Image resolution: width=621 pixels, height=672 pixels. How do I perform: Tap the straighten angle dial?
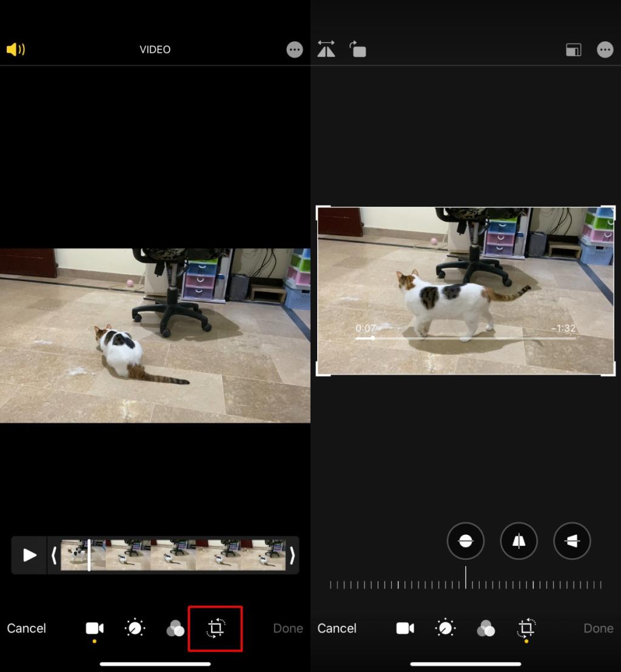coord(466,583)
